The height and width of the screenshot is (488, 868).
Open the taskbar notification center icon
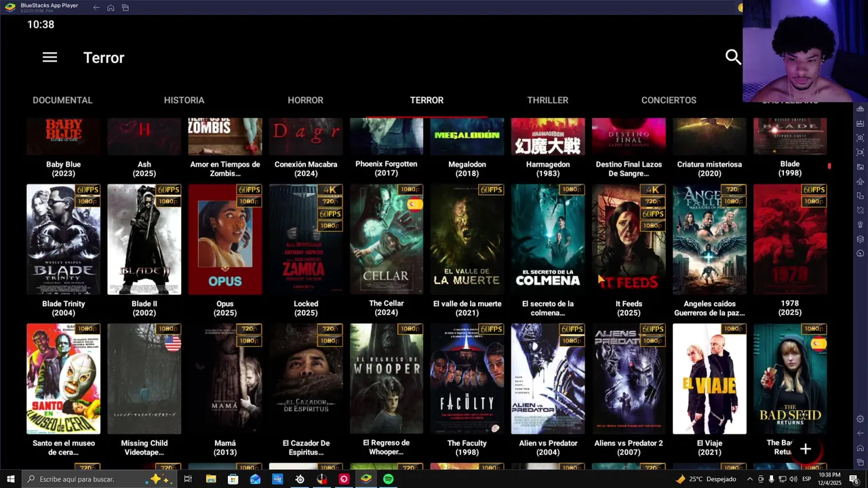point(854,479)
